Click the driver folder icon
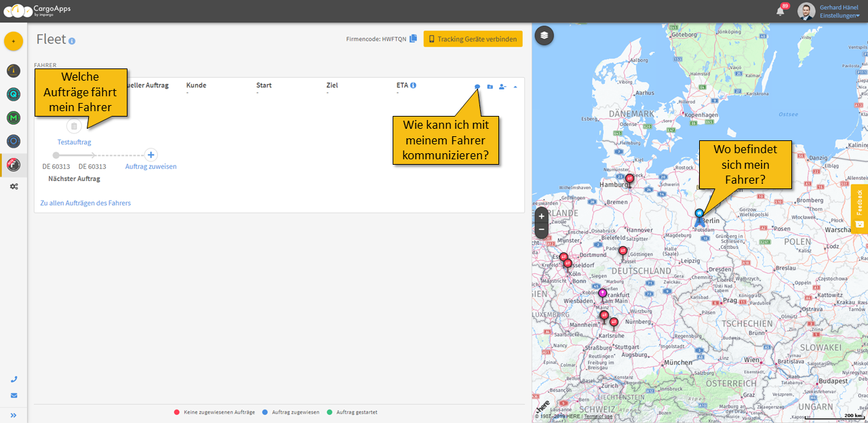This screenshot has height=423, width=868. [x=490, y=87]
